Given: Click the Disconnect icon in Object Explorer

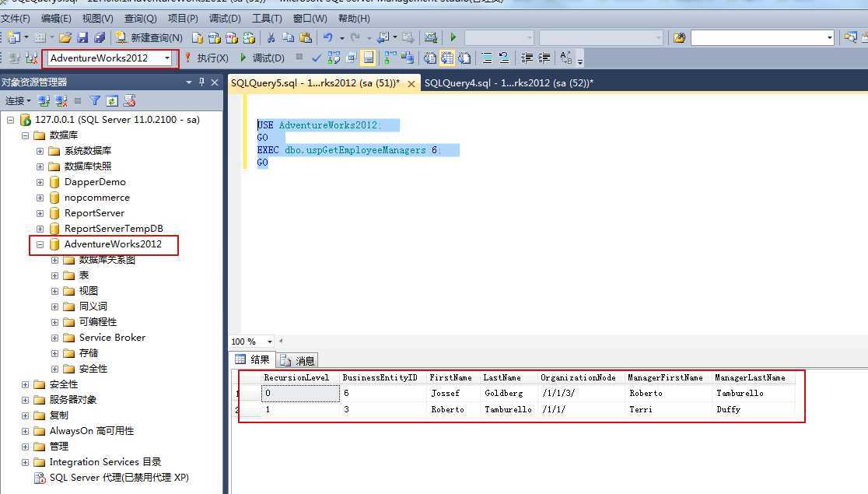Looking at the screenshot, I should pos(61,101).
